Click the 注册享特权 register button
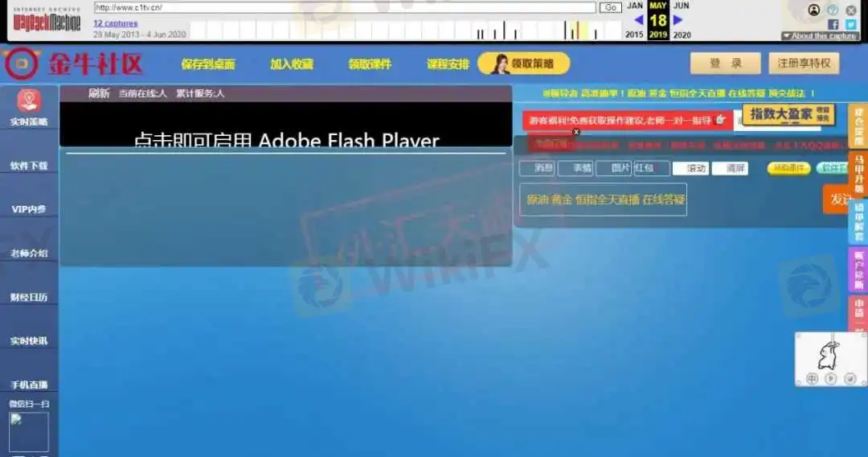 (x=804, y=63)
